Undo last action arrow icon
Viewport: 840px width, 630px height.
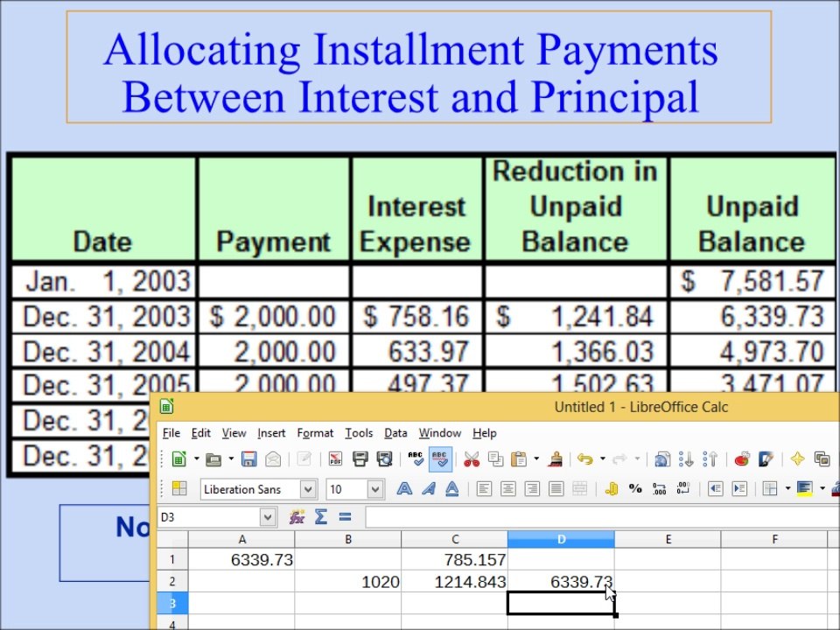click(x=585, y=459)
